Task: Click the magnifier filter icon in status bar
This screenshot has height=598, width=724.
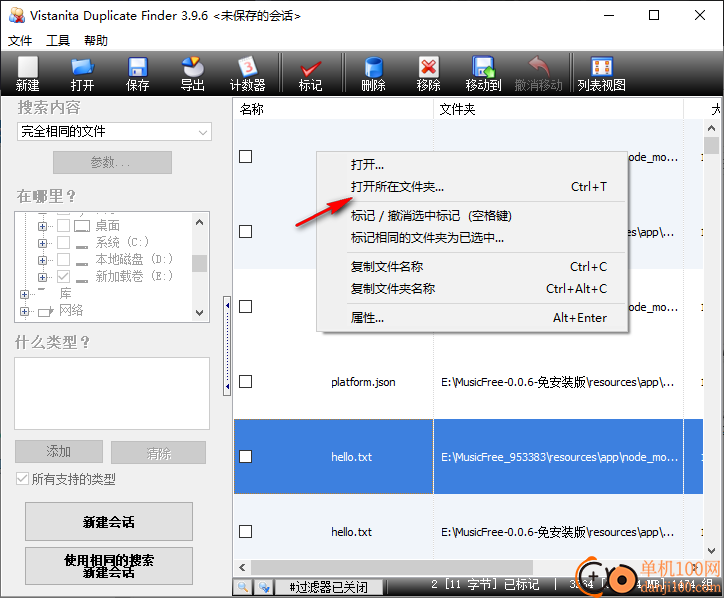Action: coord(243,587)
